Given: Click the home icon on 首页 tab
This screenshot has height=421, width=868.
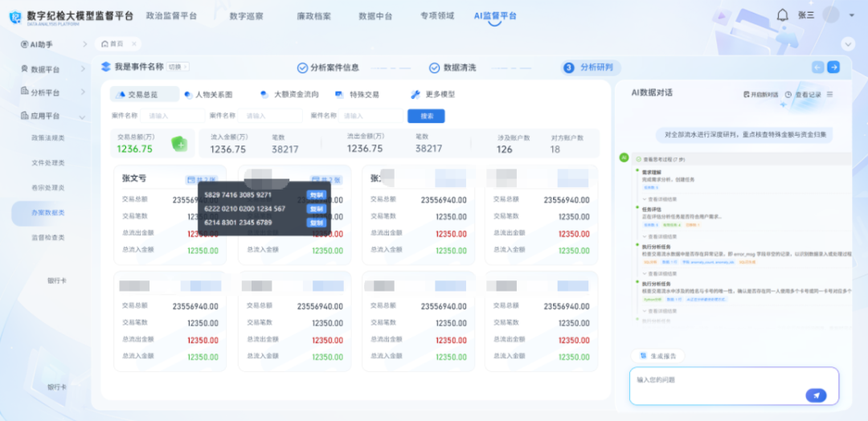Looking at the screenshot, I should coord(104,43).
